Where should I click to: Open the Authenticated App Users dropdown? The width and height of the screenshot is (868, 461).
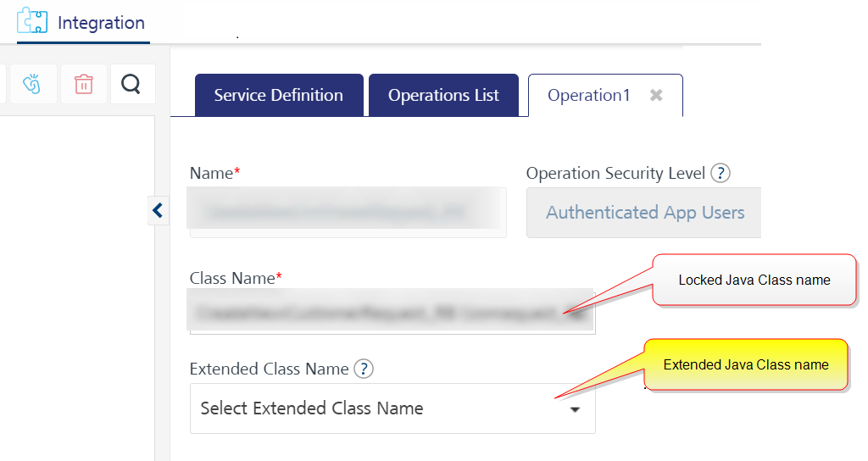[x=644, y=213]
